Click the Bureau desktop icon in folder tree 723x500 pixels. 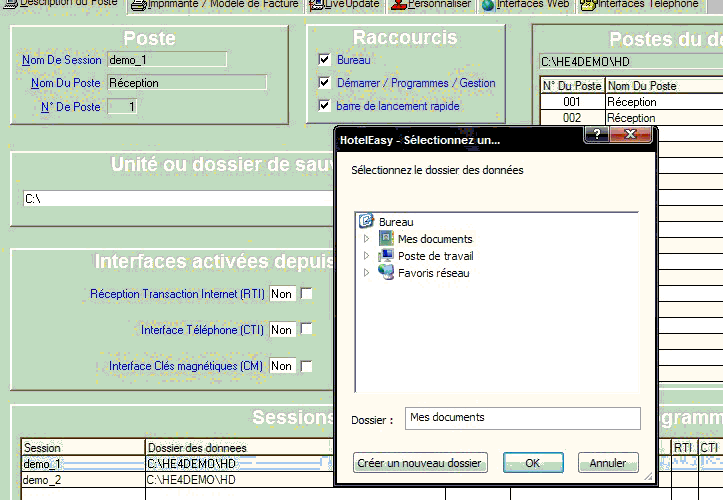(366, 221)
